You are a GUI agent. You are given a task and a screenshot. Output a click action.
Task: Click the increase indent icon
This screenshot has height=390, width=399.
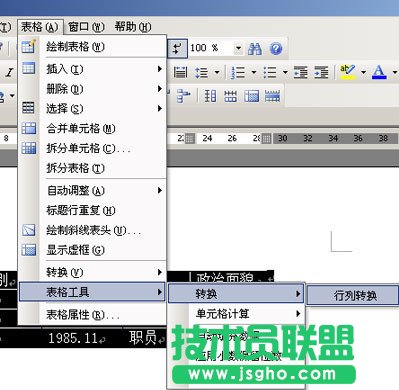pos(321,72)
